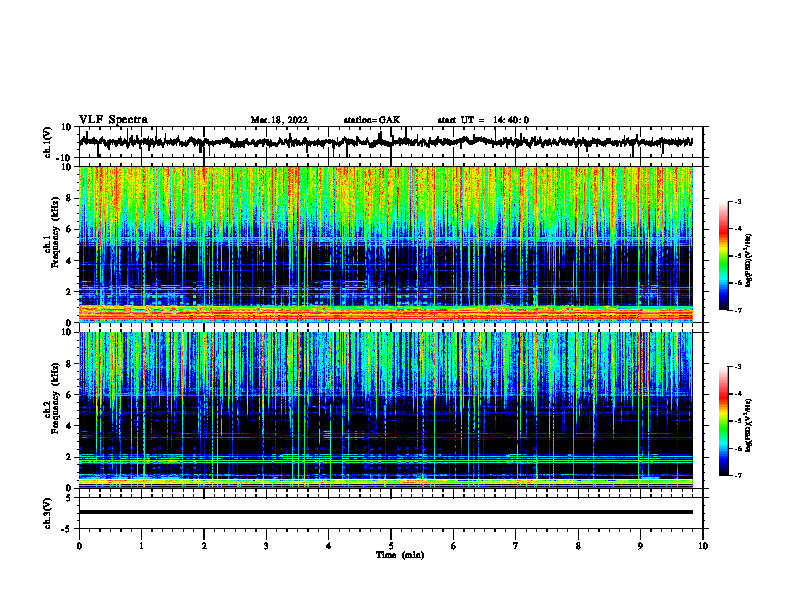This screenshot has width=792, height=612.
Task: Click the black ch.3 voltage line
Action: pyautogui.click(x=385, y=512)
